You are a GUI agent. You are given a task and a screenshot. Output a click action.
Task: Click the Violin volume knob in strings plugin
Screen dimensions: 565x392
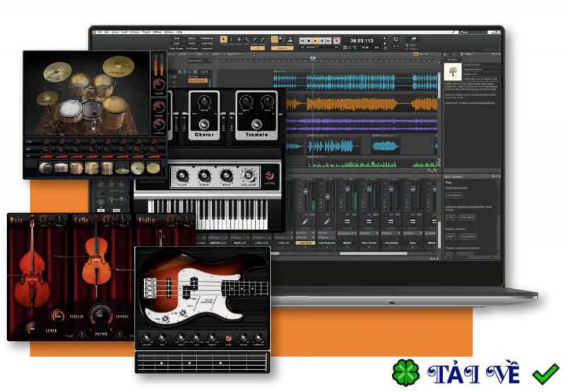point(171,219)
